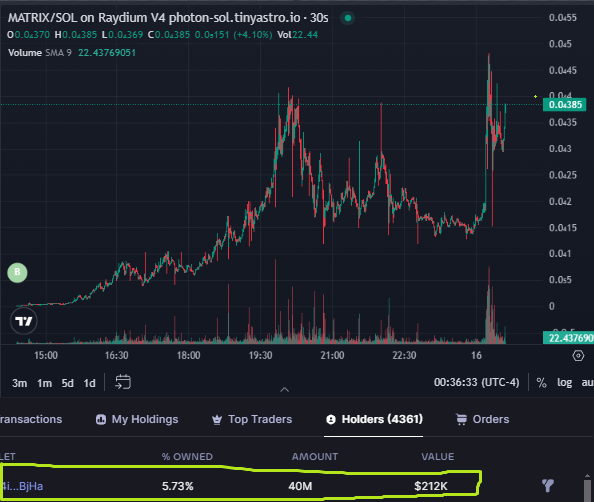Click the 40M amount value
The height and width of the screenshot is (502, 594).
pos(300,486)
